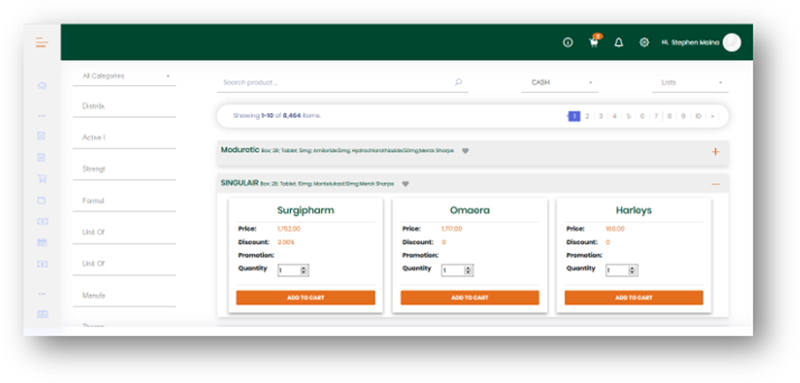Go to page 10
Viewport: 800px width, 383px height.
698,116
